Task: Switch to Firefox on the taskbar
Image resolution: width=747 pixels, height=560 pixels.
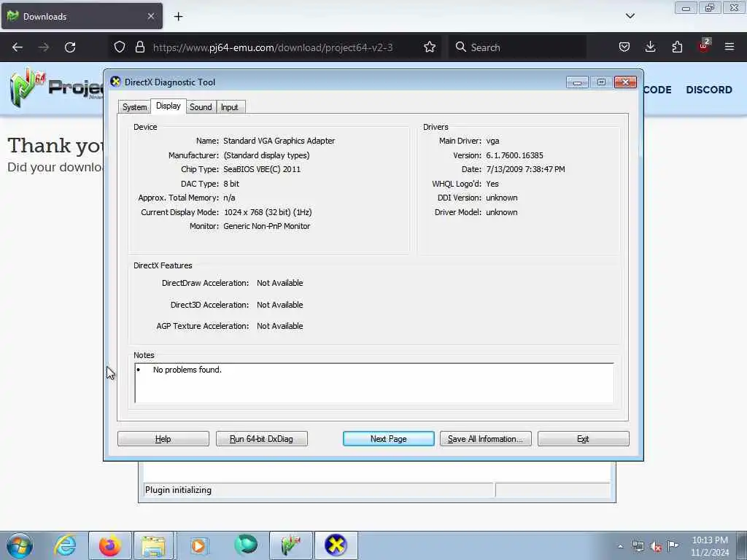Action: pyautogui.click(x=109, y=545)
